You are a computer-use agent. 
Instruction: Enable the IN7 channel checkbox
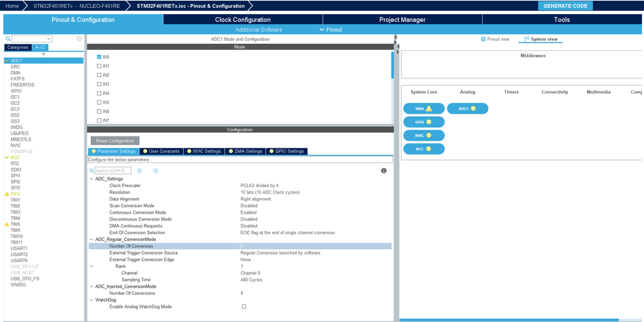(x=99, y=121)
